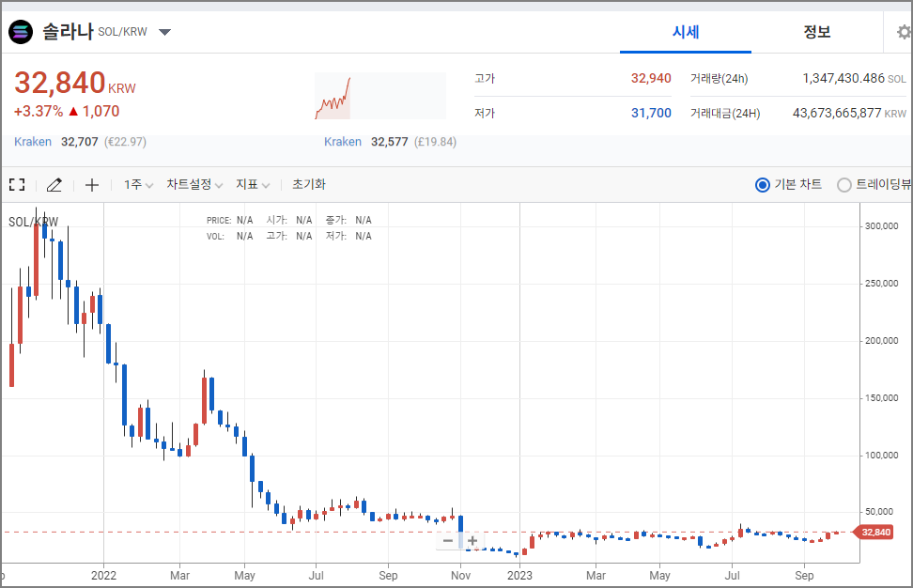913x588 pixels.
Task: Click the 초기화 reset button
Action: pyautogui.click(x=309, y=184)
